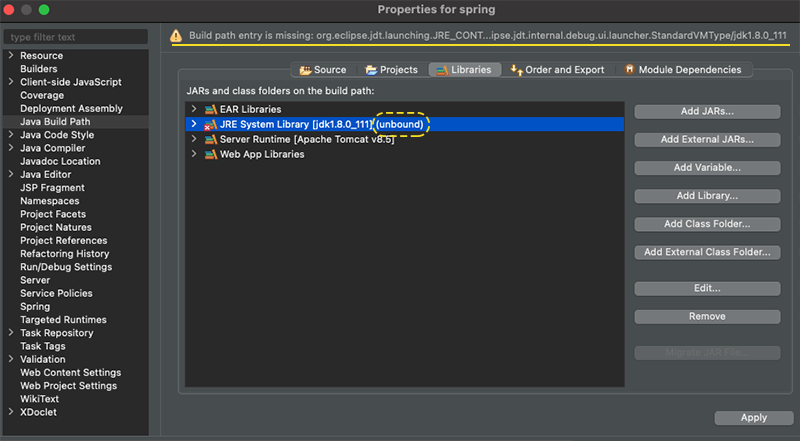
Task: Click the Libraries tab books icon
Action: tap(442, 70)
